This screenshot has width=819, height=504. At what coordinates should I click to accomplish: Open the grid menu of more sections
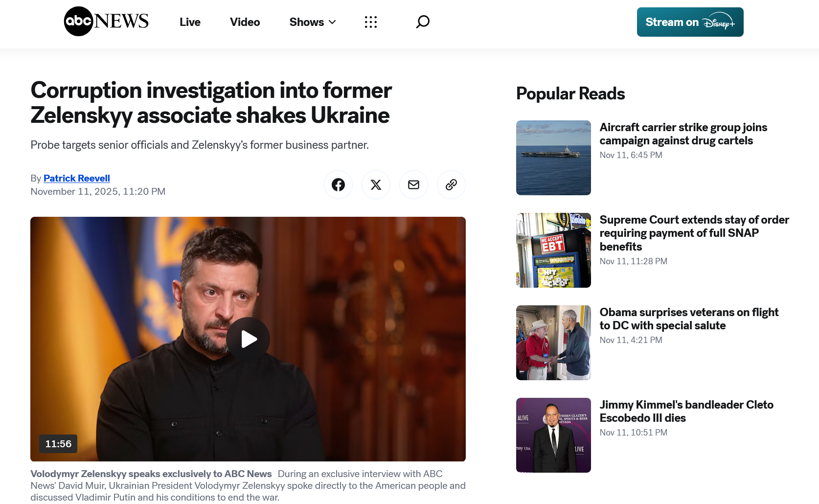point(371,22)
